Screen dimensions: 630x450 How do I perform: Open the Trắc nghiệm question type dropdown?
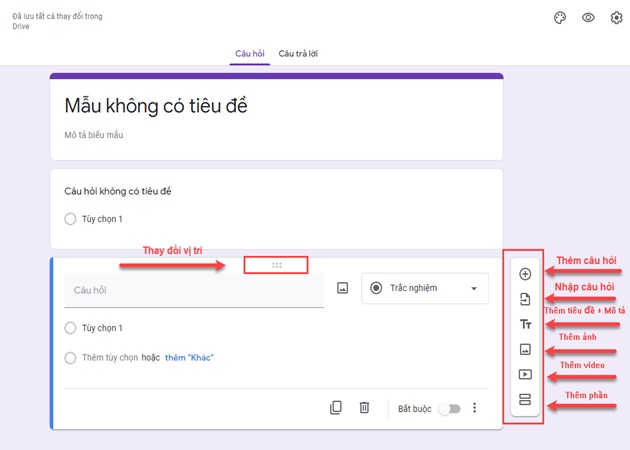coord(425,288)
